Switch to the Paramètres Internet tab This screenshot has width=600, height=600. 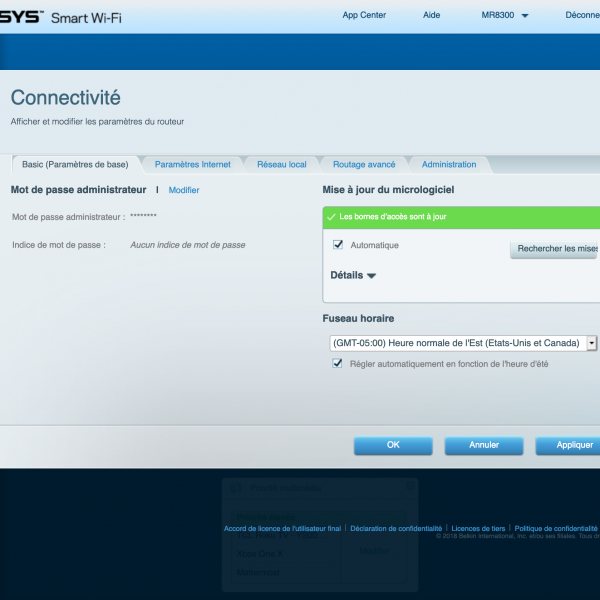(x=192, y=164)
